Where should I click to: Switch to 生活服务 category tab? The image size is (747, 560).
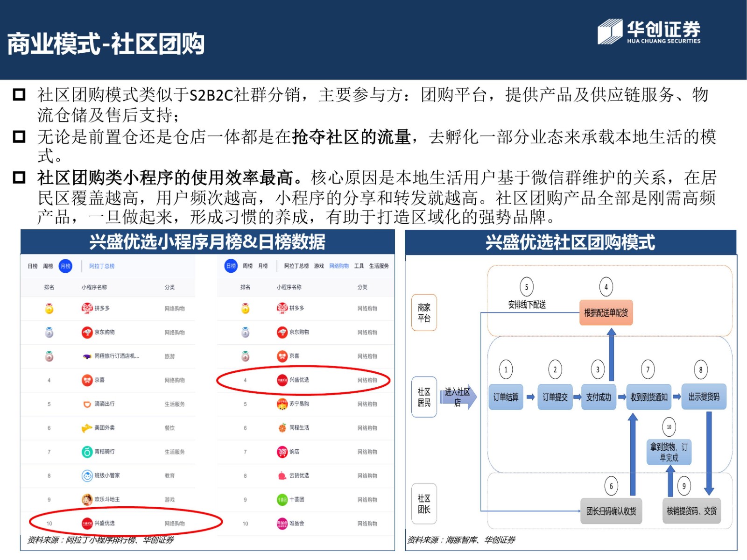pyautogui.click(x=379, y=266)
